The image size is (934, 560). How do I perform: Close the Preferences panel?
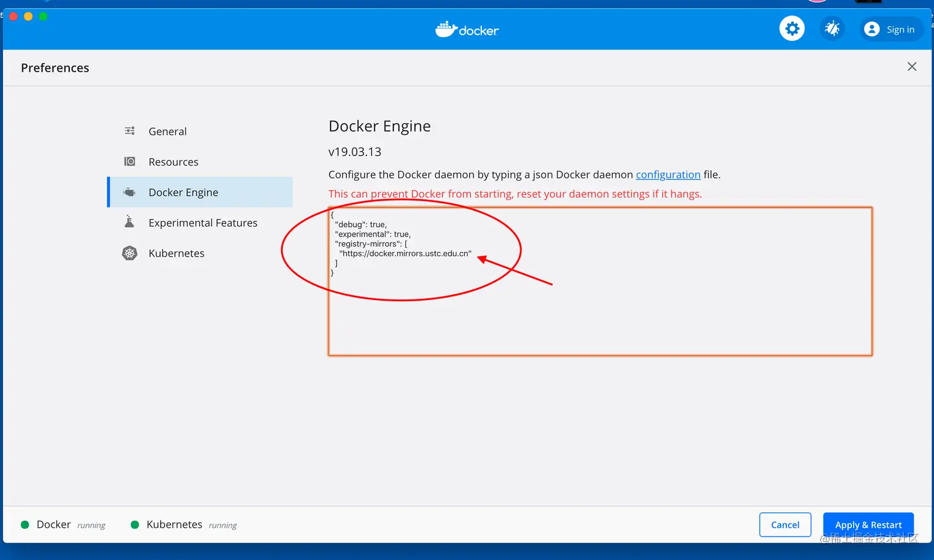click(912, 67)
